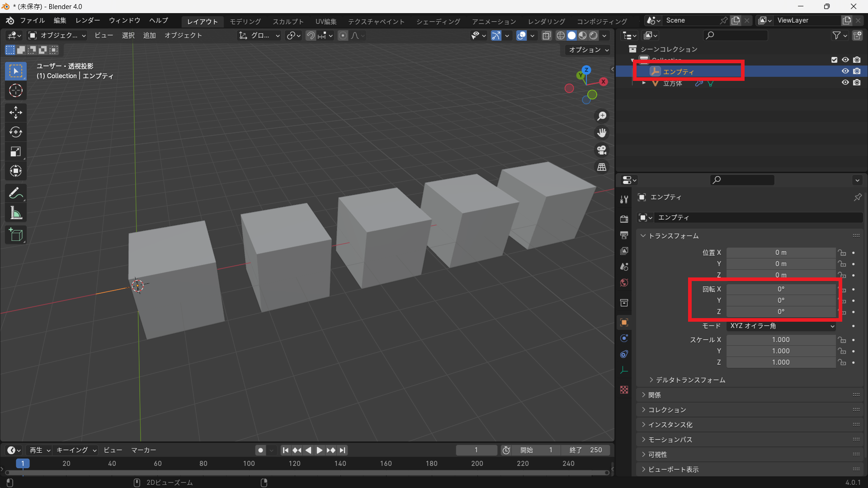Viewport: 868px width, 488px height.
Task: Toggle camera view in the viewport
Action: pos(602,150)
